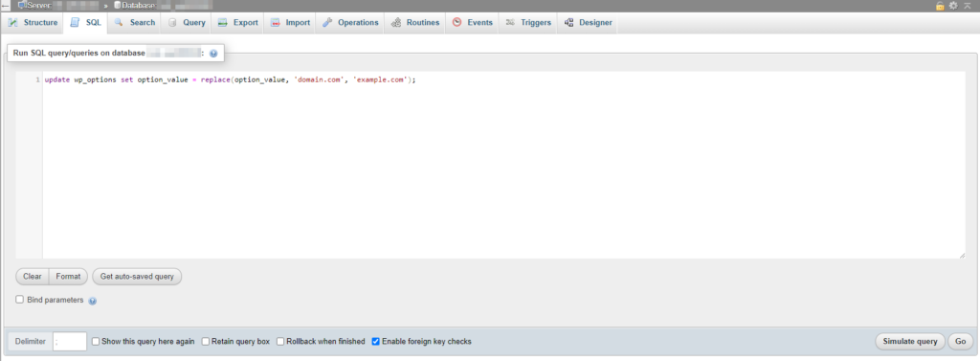Switch to the Events tab
980x361 pixels.
[x=473, y=23]
